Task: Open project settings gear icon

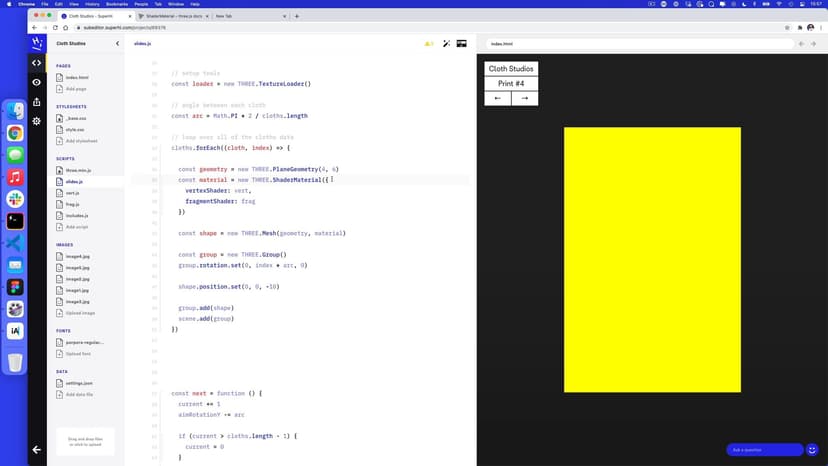Action: [37, 121]
